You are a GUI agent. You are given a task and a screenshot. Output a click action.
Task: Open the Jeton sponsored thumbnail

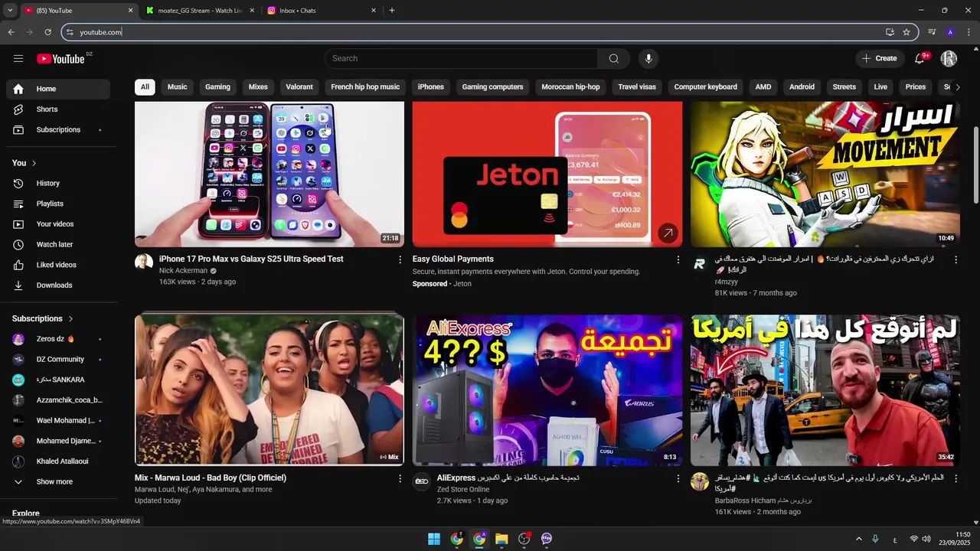pyautogui.click(x=547, y=174)
